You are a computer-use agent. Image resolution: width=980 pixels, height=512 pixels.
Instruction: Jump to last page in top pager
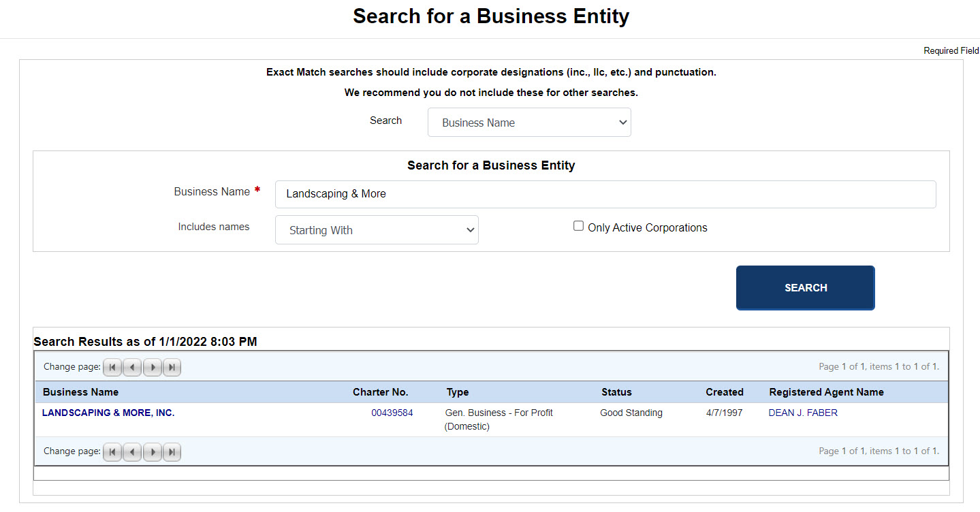pos(172,368)
